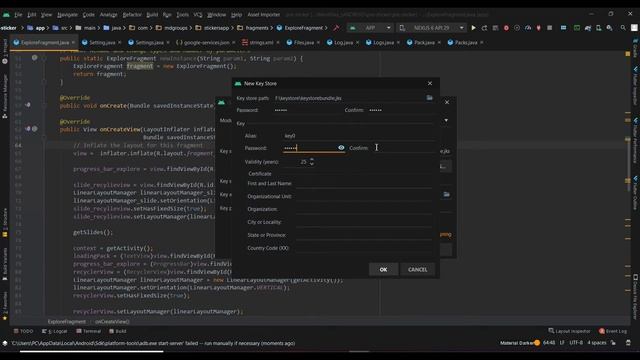Click the Make Project hammer icon
This screenshot has width=640, height=360.
(336, 28)
